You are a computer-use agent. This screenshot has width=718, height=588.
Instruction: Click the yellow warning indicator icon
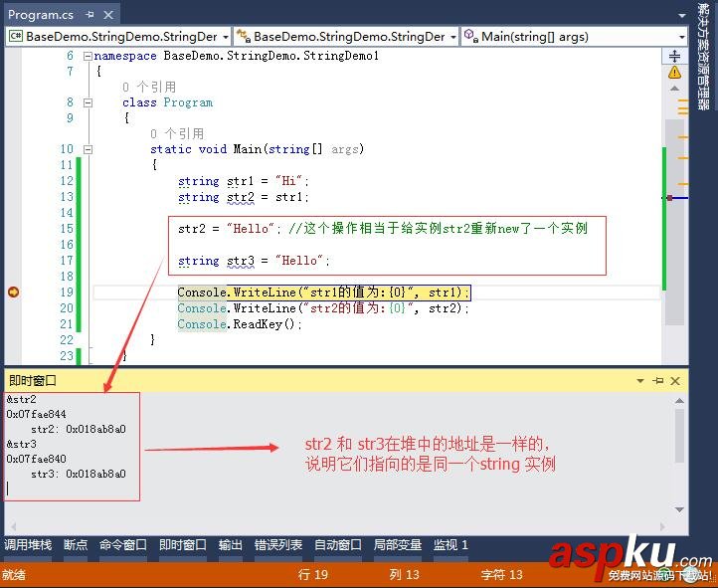[674, 72]
